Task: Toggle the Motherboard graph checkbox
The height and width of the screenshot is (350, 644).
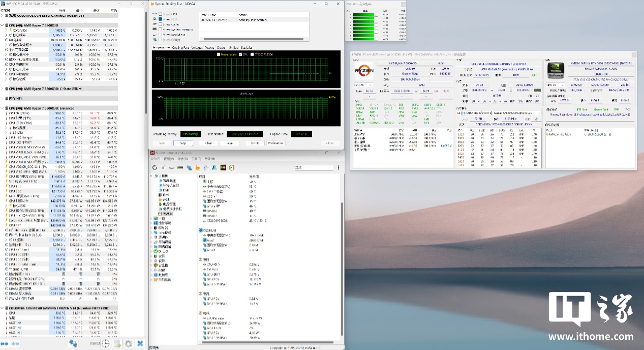Action: click(219, 54)
